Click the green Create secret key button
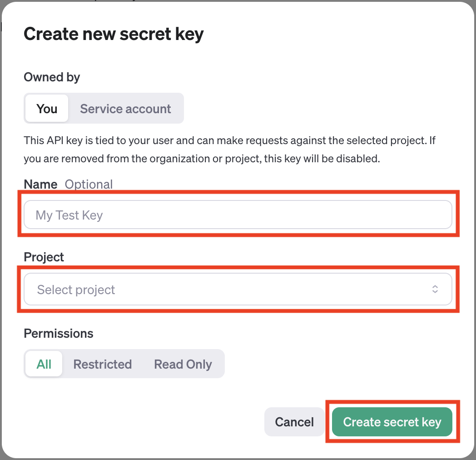 click(392, 422)
